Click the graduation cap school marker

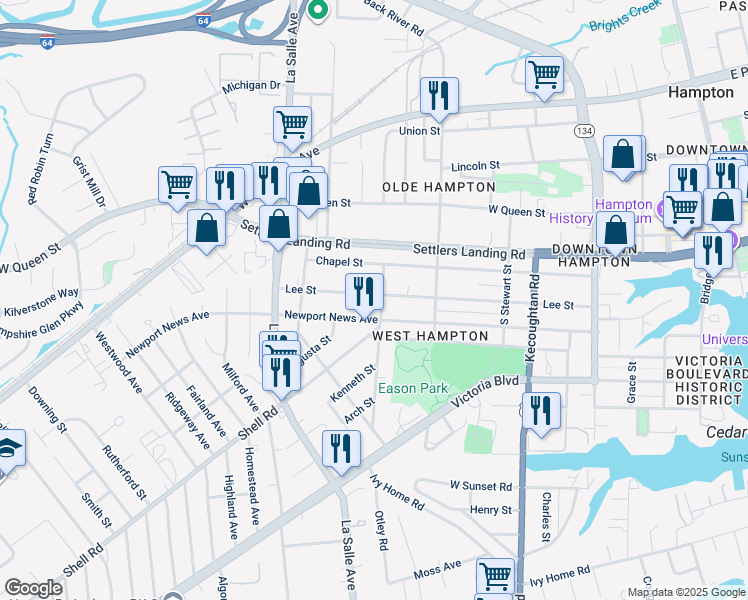coord(10,451)
